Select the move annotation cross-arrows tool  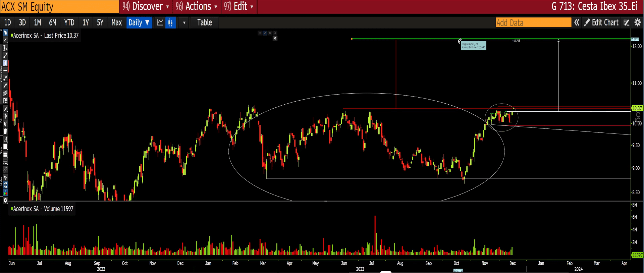(5, 116)
